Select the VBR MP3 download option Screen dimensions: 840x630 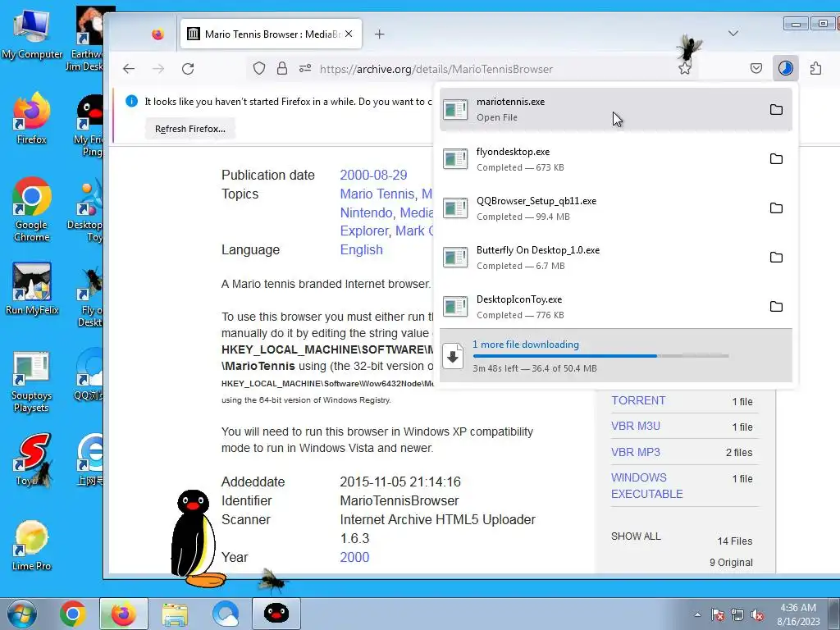[636, 452]
